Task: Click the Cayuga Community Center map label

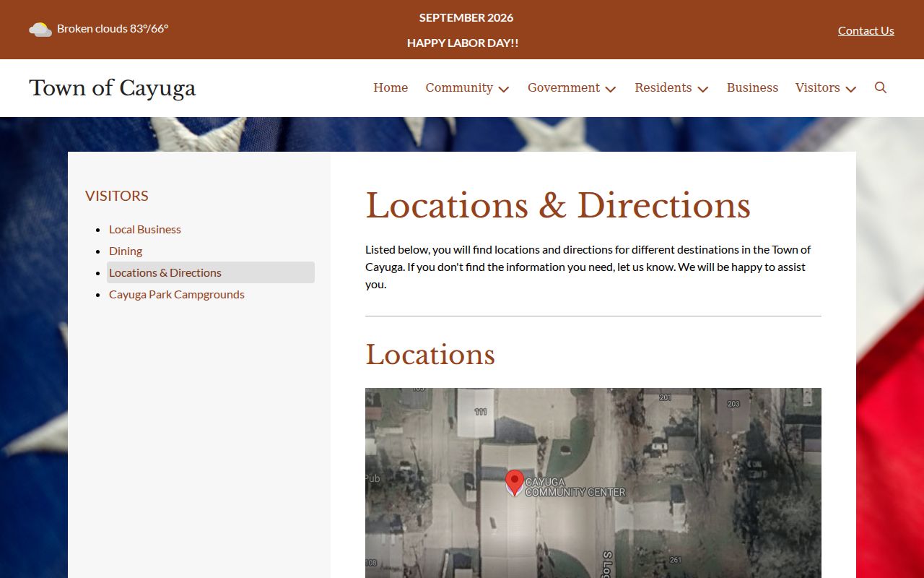Action: click(575, 487)
